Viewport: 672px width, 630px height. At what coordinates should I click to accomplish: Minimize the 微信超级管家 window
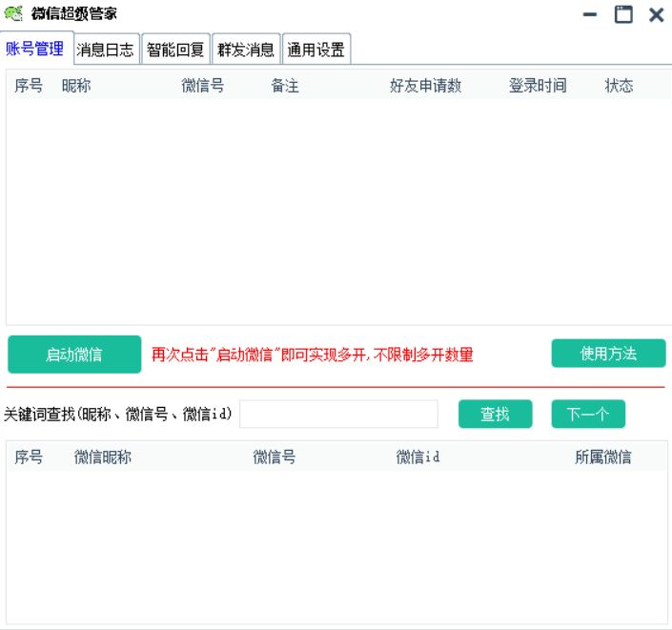tap(591, 14)
